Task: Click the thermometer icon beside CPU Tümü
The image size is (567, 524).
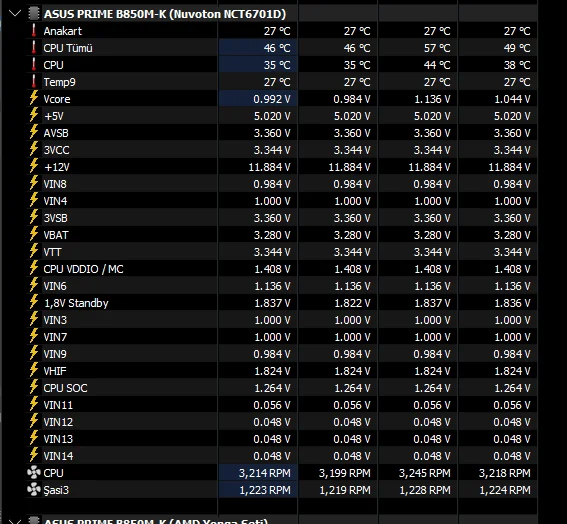Action: [x=34, y=48]
